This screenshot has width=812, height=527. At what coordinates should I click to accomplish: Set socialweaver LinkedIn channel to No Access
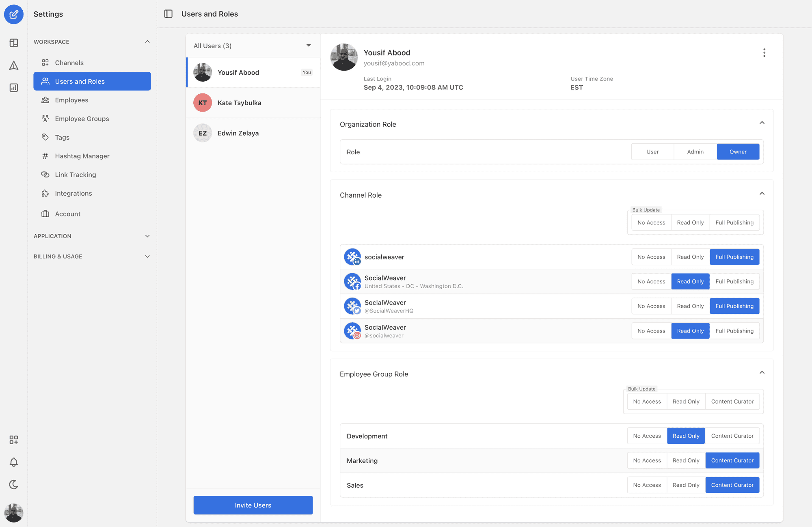651,257
